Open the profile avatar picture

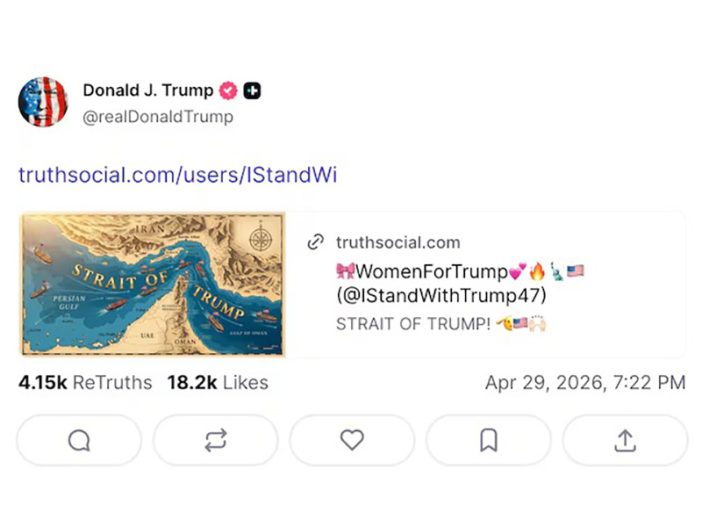coord(43,102)
